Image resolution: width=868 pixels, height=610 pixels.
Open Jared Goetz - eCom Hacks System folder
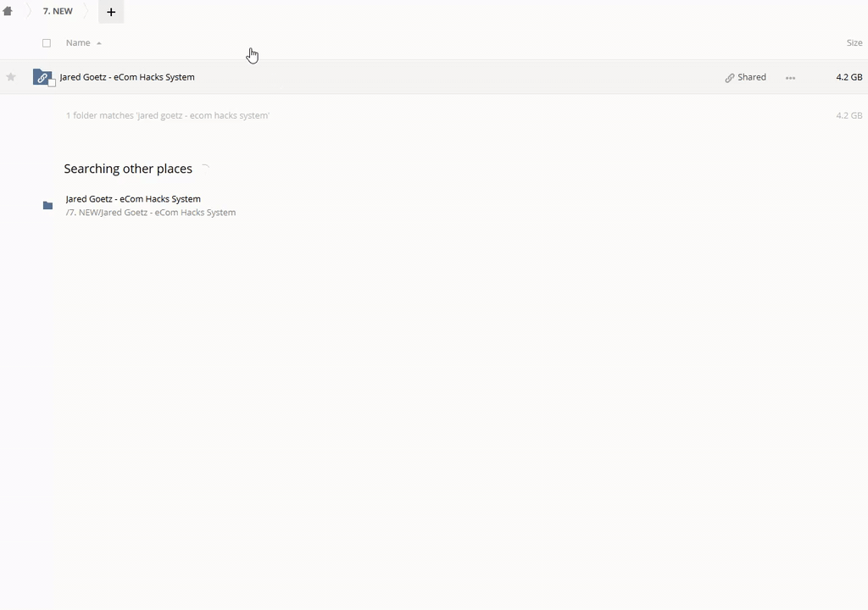pyautogui.click(x=127, y=77)
